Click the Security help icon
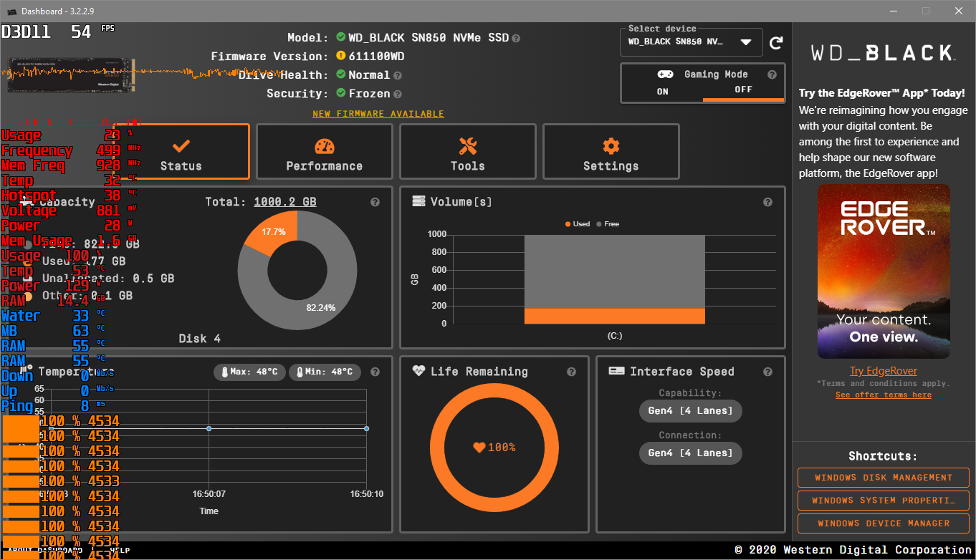 click(x=397, y=94)
